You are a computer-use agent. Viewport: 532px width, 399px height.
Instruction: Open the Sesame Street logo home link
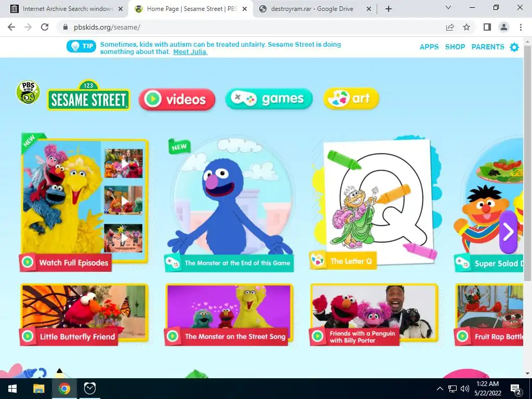tap(88, 95)
